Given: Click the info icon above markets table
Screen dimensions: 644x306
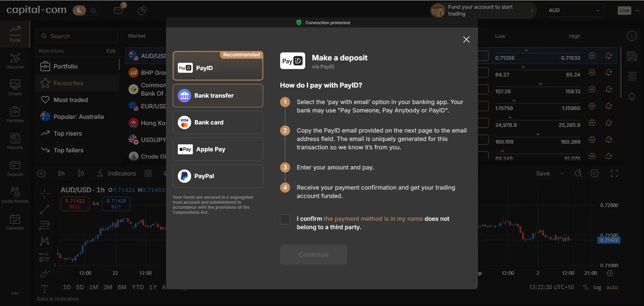Looking at the screenshot, I should (x=632, y=36).
